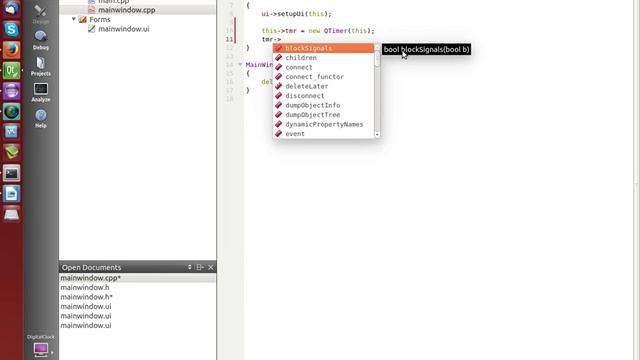Viewport: 640px width, 360px height.
Task: Click the globe dock icon
Action: [x=11, y=112]
